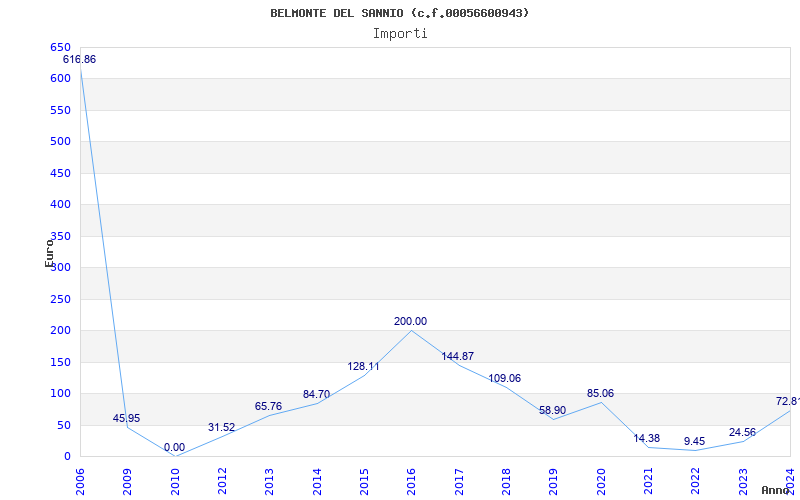Screen dimensions: 800x500
Task: Click the 2017 year axis label
Action: coord(458,482)
